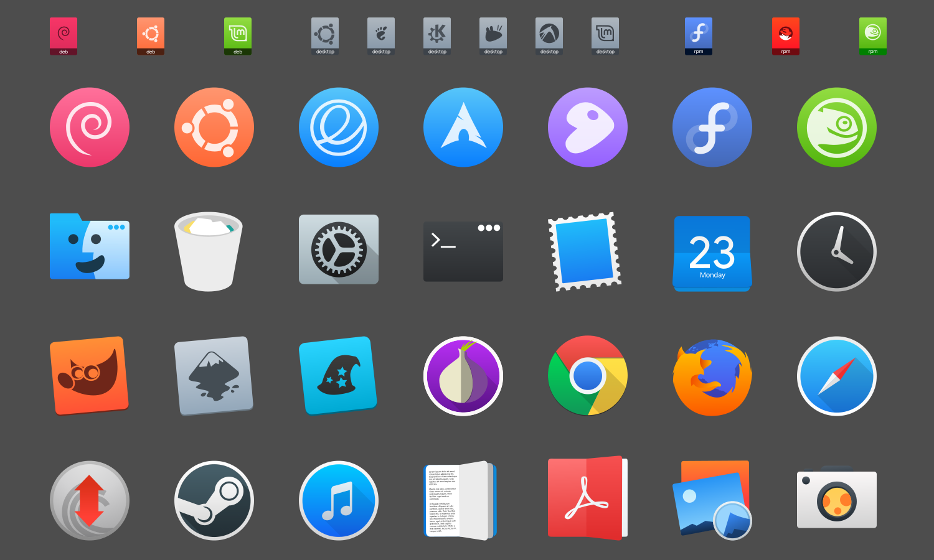Click the Debian deb package icon

click(x=64, y=36)
